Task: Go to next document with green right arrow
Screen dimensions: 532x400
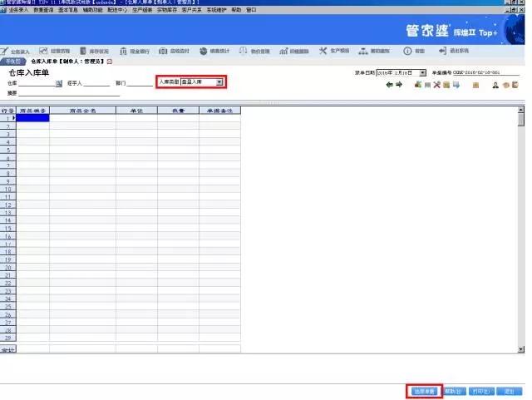Action: pyautogui.click(x=399, y=85)
